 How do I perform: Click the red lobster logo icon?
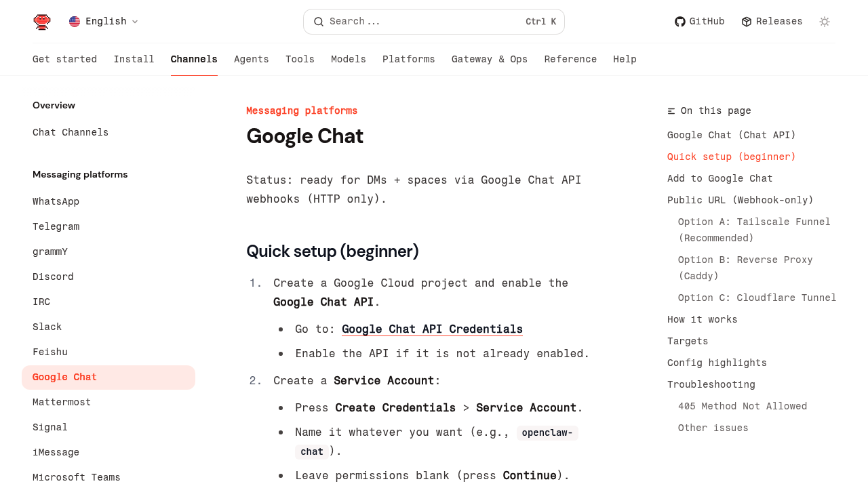click(x=42, y=22)
